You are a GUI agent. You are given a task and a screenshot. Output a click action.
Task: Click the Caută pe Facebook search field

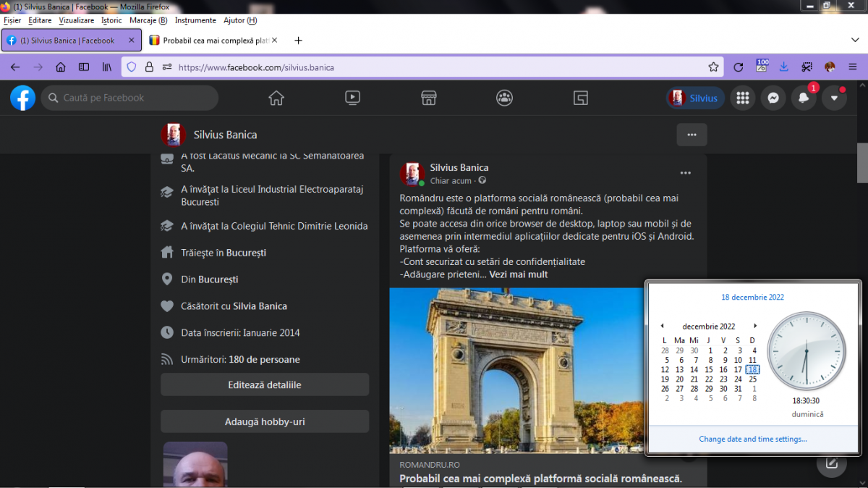[x=130, y=98]
